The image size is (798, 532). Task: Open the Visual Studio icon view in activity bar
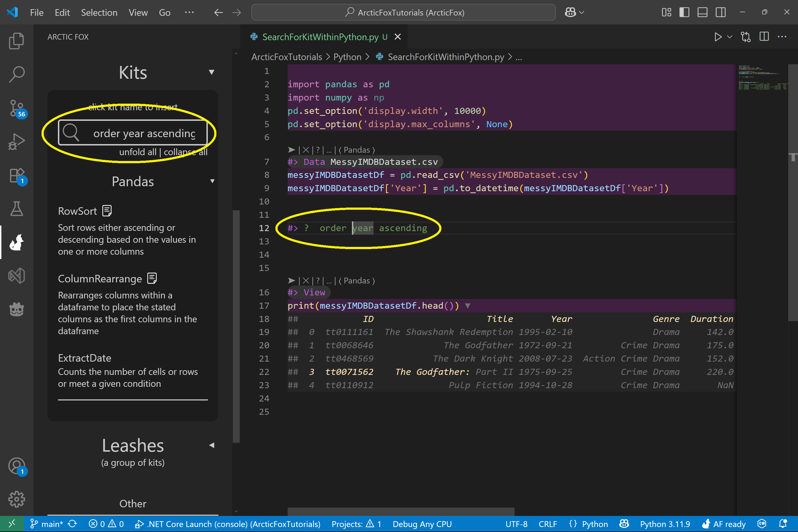(16, 276)
